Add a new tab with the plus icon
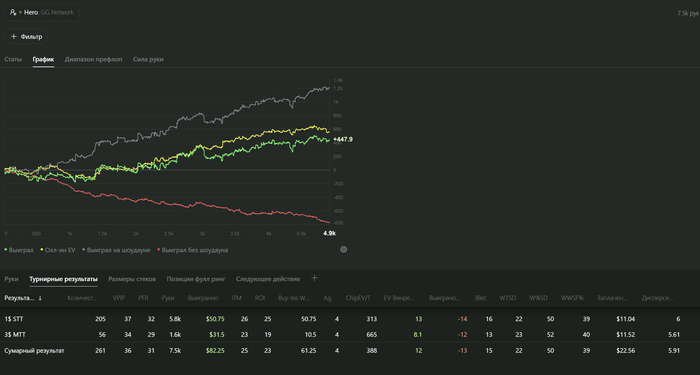Viewport: 700px width, 375px height. tap(314, 278)
